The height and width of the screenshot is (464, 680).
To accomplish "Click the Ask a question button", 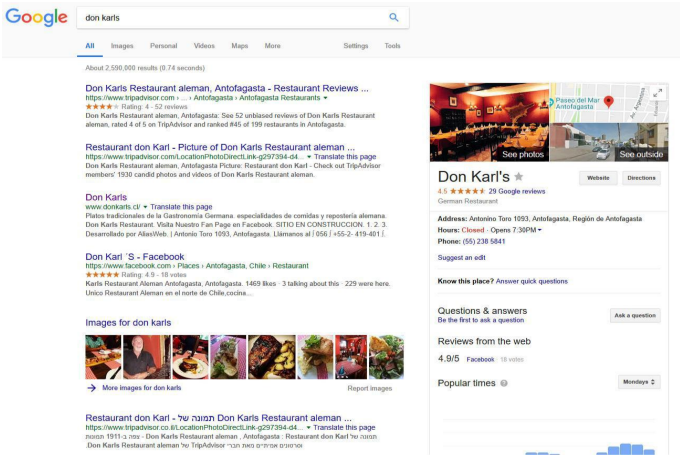I will coord(635,316).
